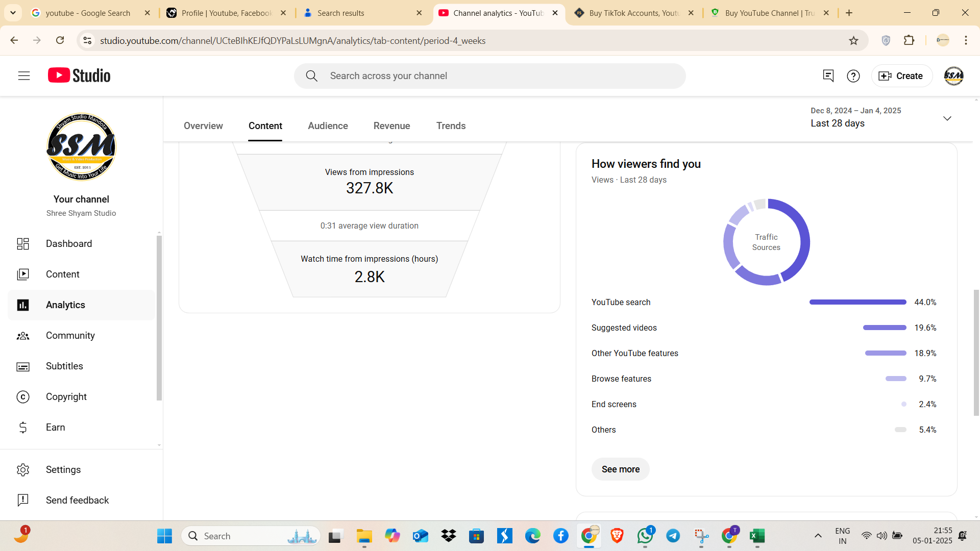This screenshot has width=980, height=551.
Task: Click the YouTube Studio logo
Action: 79,76
